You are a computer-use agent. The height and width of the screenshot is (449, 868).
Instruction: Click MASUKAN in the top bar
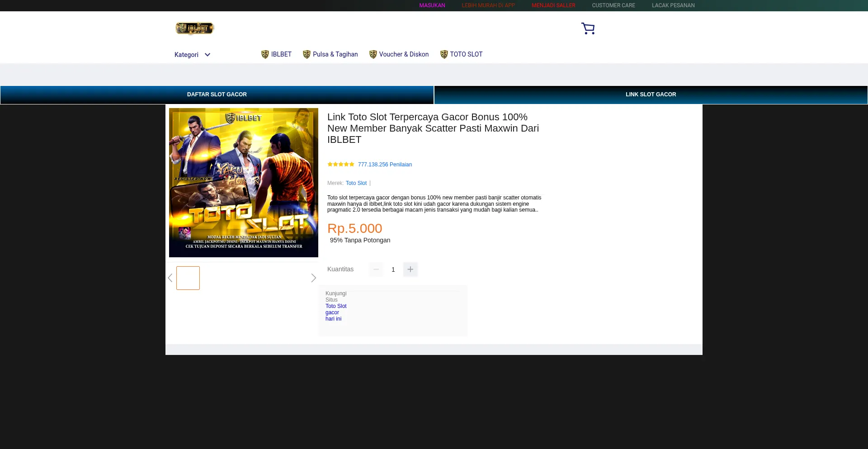point(432,5)
